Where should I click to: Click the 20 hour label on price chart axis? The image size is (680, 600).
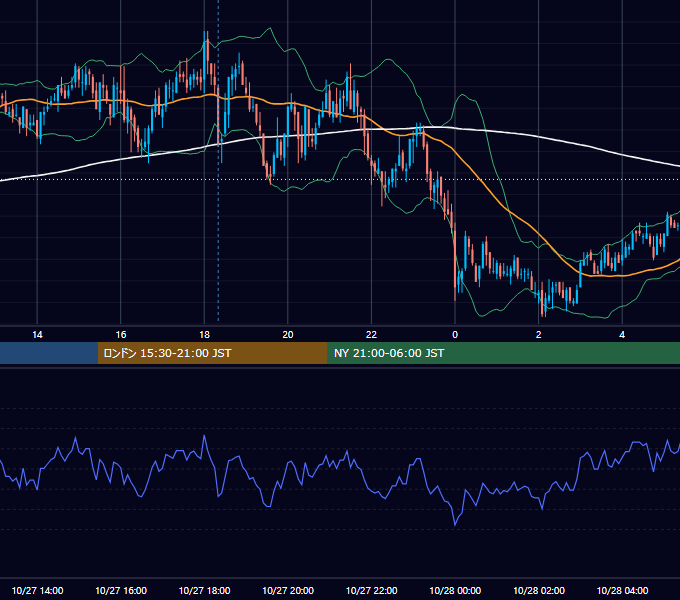[x=288, y=335]
